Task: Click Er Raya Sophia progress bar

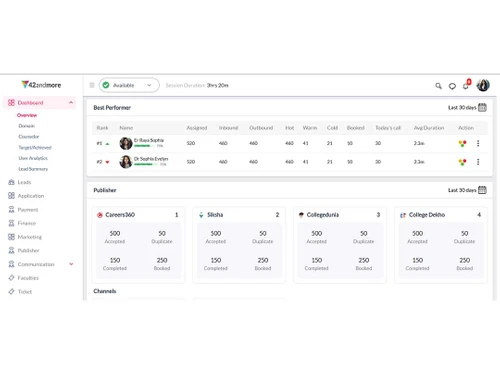Action: pyautogui.click(x=145, y=146)
